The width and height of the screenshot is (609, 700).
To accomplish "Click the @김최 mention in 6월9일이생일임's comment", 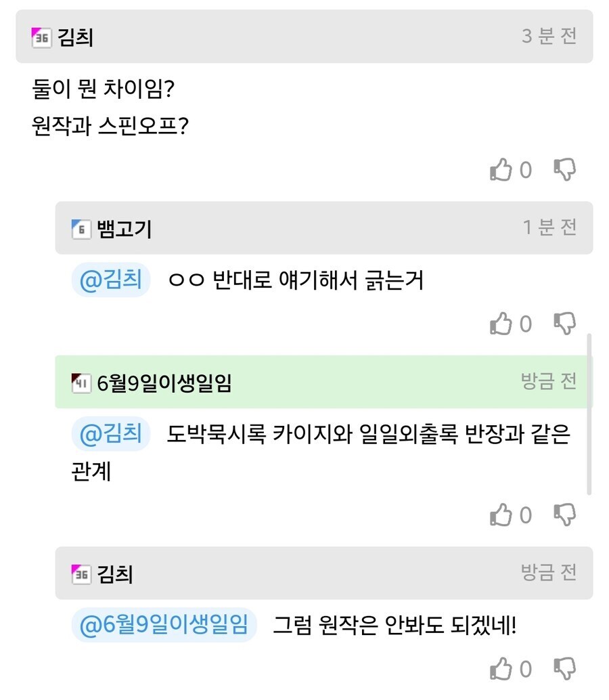I will (110, 435).
